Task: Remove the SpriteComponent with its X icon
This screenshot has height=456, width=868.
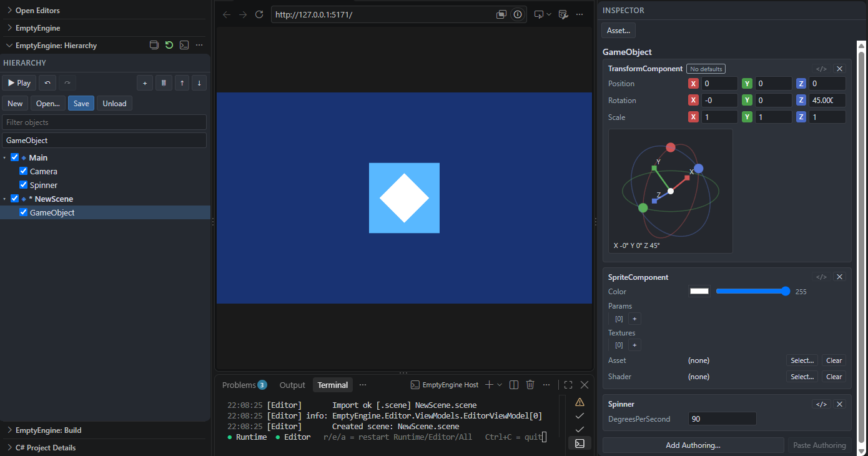Action: pos(840,277)
